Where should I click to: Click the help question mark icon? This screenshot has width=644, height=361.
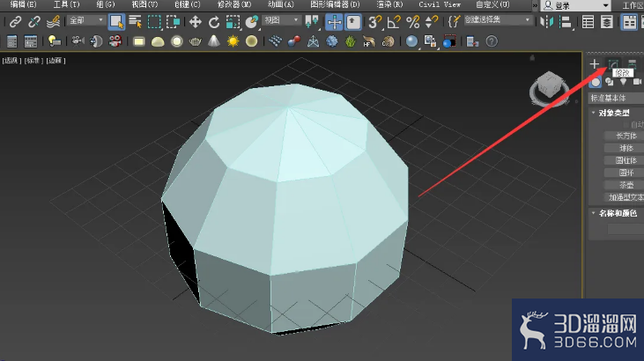(x=492, y=41)
